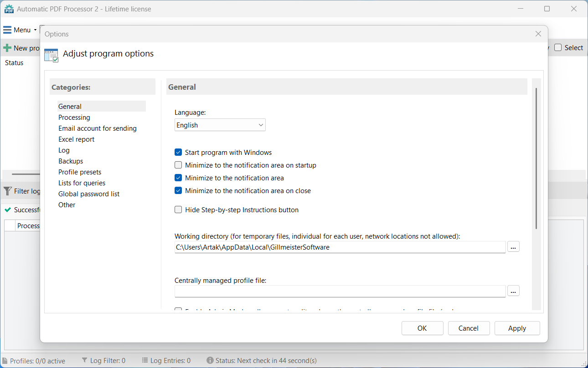Uncheck Start program with Windows
Screen dimensions: 588x368
tap(178, 153)
